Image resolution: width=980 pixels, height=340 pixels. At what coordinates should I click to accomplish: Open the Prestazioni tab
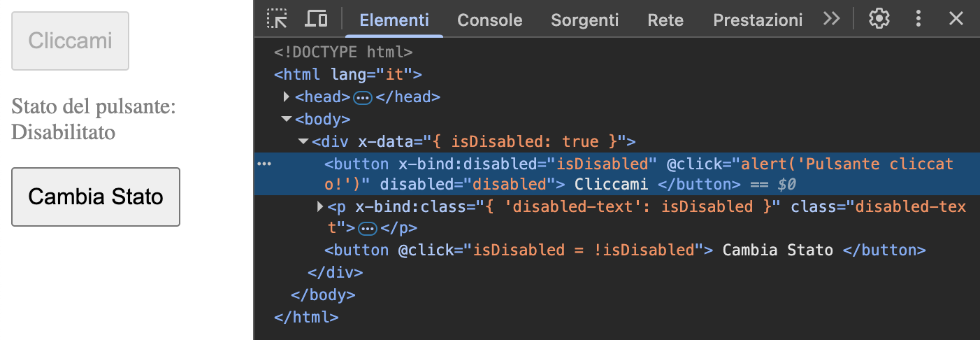click(x=757, y=20)
